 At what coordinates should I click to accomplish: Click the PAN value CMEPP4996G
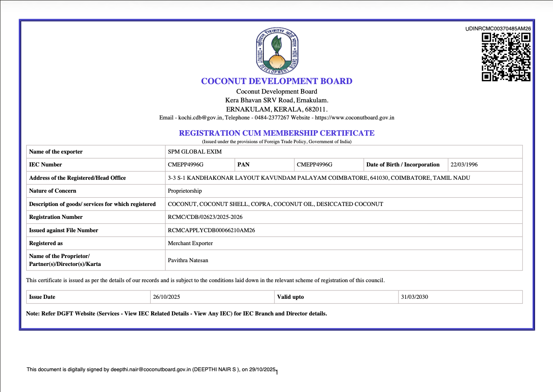point(314,165)
